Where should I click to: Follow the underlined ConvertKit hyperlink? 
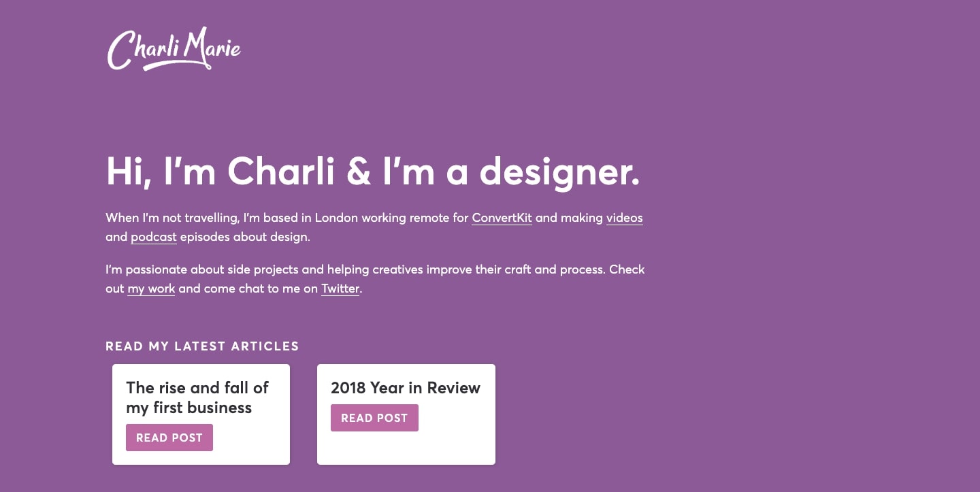(x=502, y=218)
